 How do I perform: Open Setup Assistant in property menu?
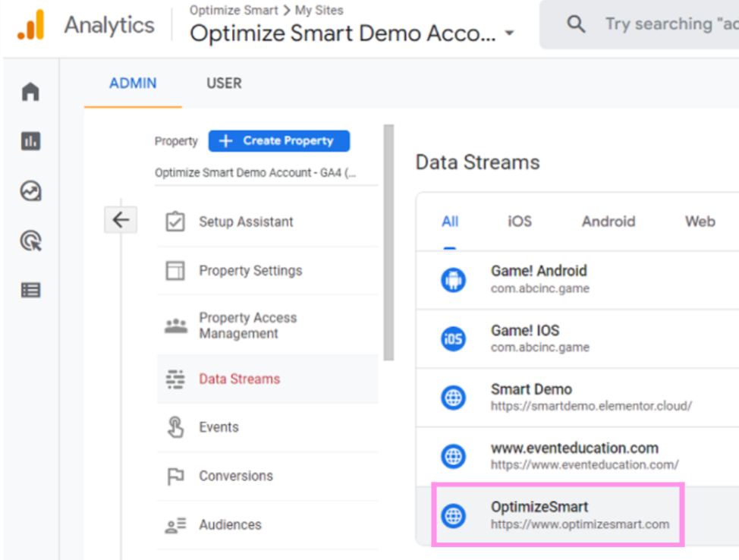click(x=246, y=222)
